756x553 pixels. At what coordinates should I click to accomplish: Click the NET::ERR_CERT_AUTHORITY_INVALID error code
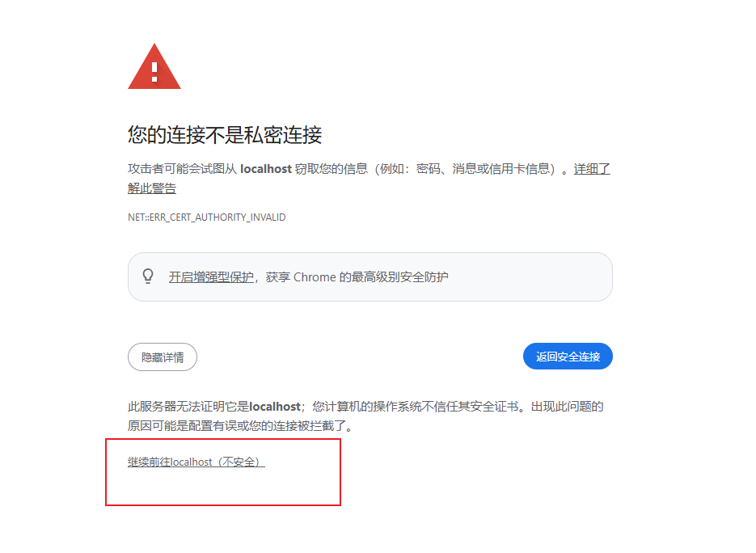click(x=206, y=217)
